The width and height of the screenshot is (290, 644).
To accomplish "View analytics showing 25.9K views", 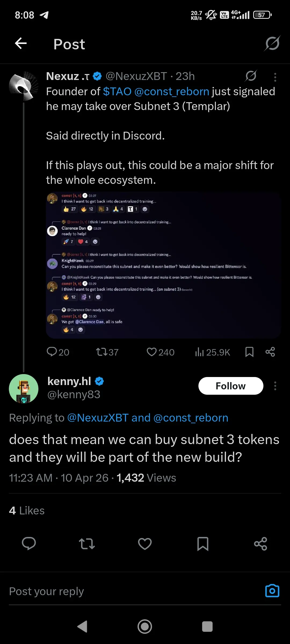I will point(212,352).
